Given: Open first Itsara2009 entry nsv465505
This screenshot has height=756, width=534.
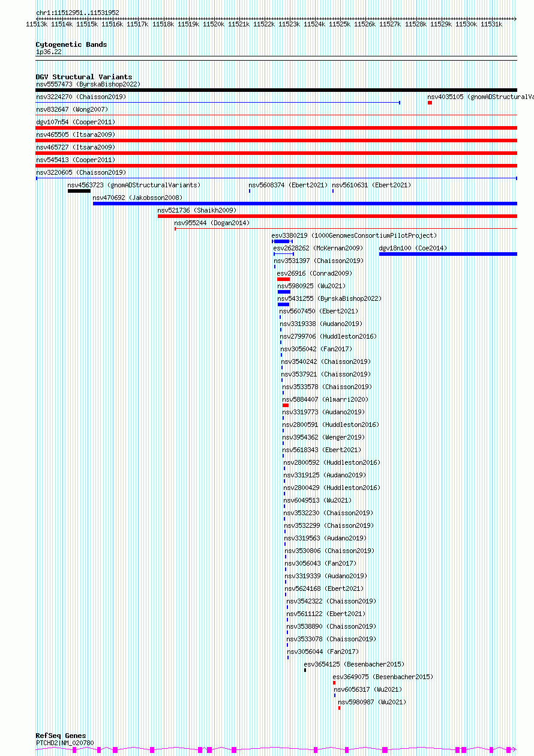Looking at the screenshot, I should (76, 135).
